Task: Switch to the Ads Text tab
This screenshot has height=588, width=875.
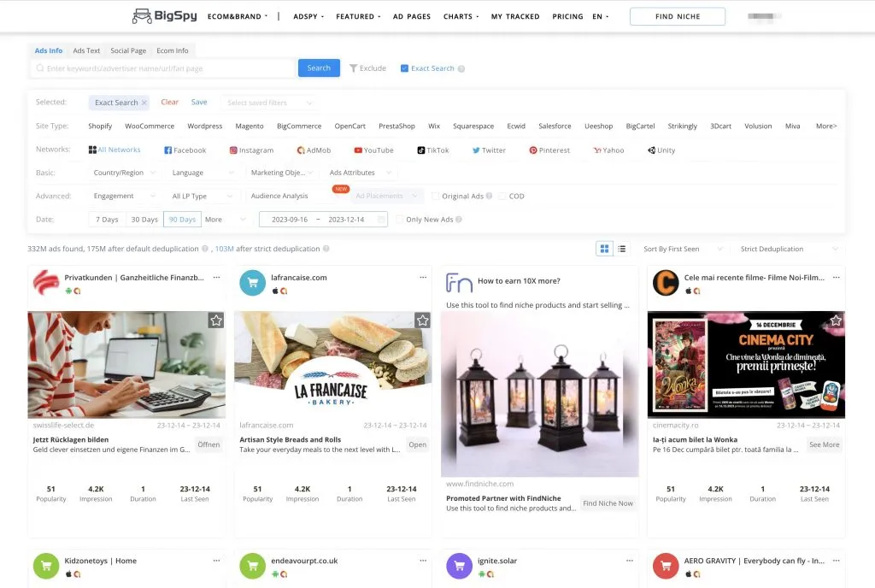Action: (x=86, y=50)
